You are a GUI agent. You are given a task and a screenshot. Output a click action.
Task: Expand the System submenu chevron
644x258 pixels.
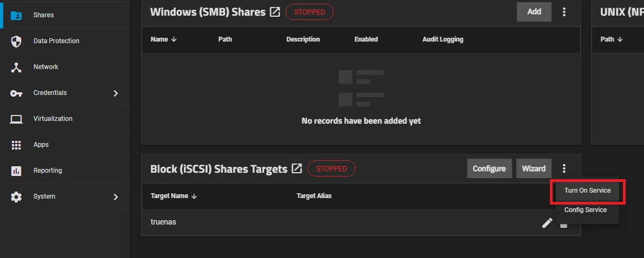point(115,196)
